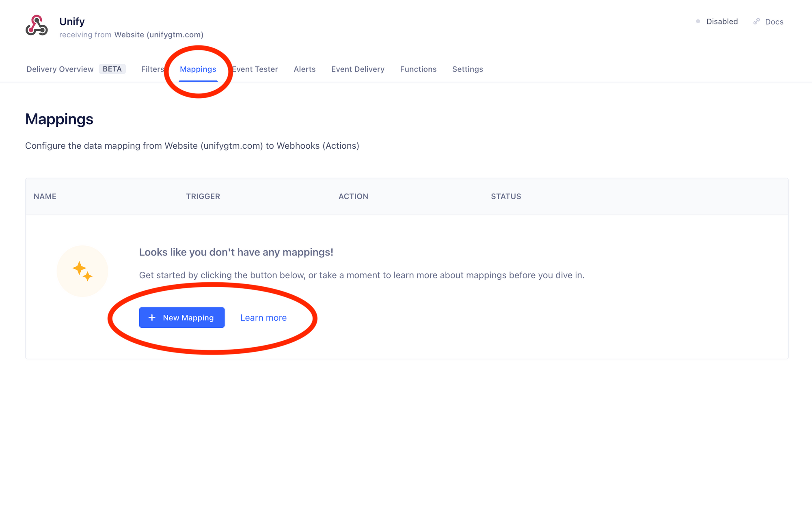Switch to Event Delivery tab
Screen dimensions: 812x532
(358, 69)
